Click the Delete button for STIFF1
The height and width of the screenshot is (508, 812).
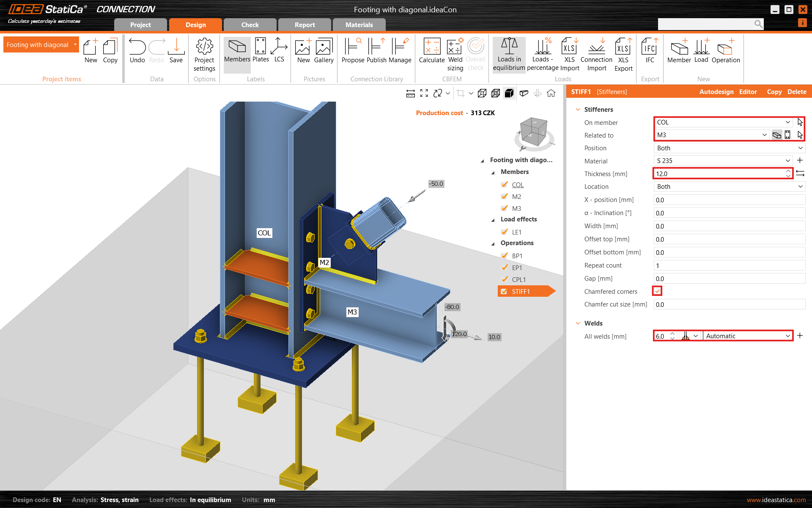click(x=797, y=92)
